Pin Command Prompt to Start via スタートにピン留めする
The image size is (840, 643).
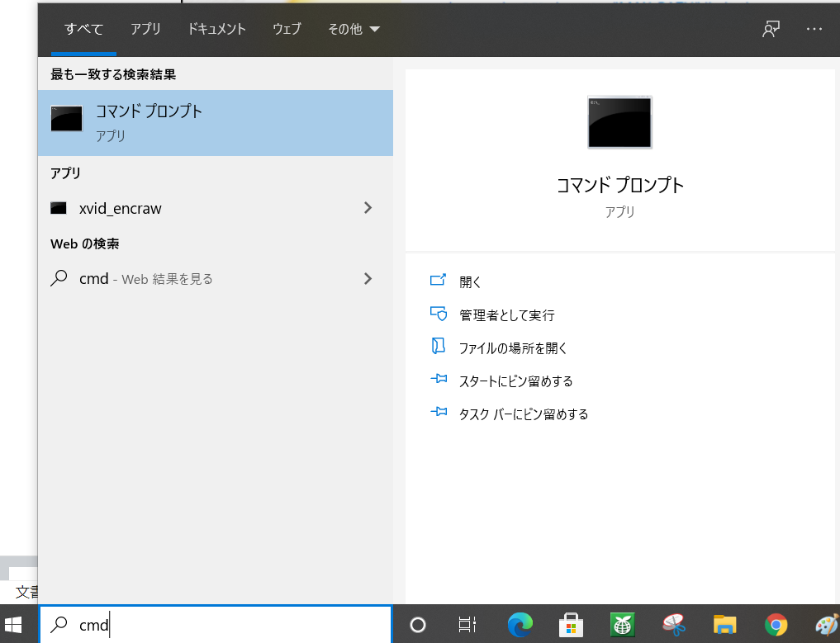click(519, 380)
